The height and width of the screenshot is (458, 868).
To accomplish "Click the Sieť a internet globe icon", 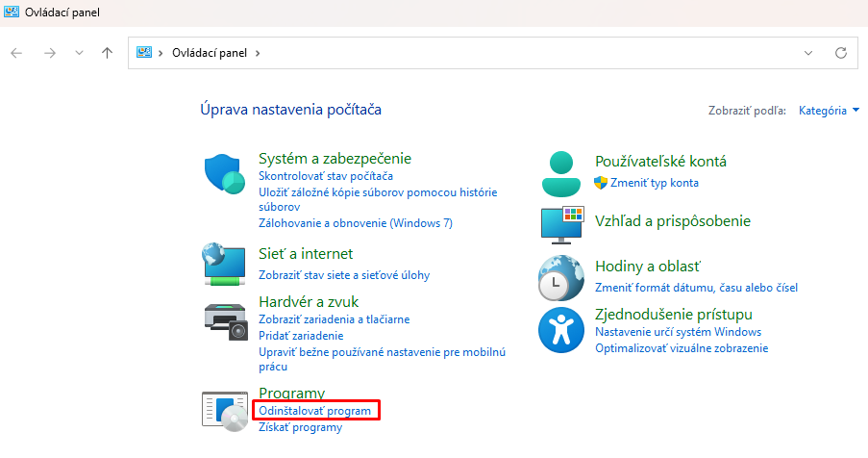I will (224, 265).
